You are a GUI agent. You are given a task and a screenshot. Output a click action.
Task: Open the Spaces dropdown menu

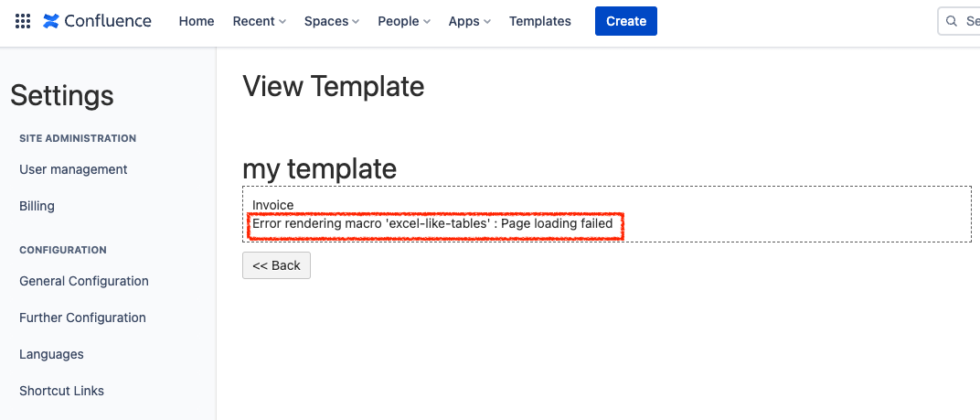tap(331, 21)
